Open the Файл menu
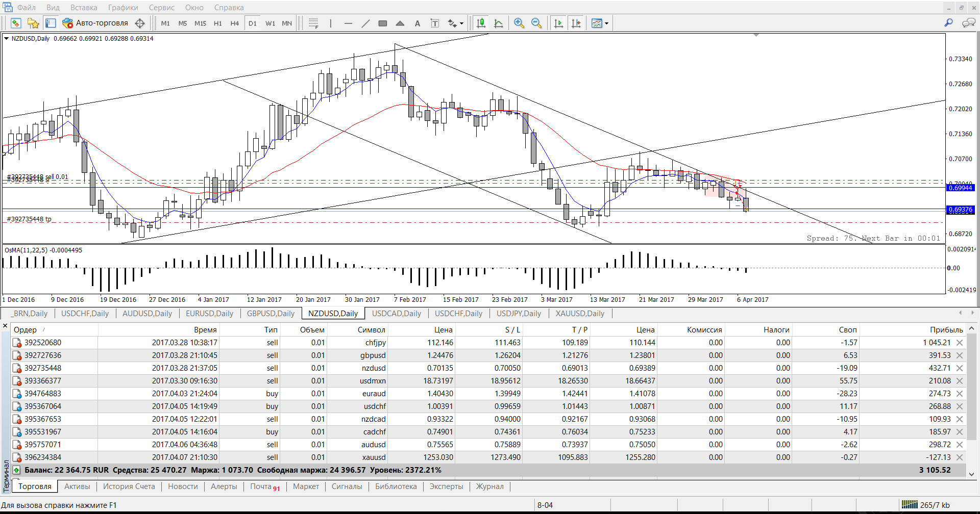The height and width of the screenshot is (514, 980). coord(26,7)
